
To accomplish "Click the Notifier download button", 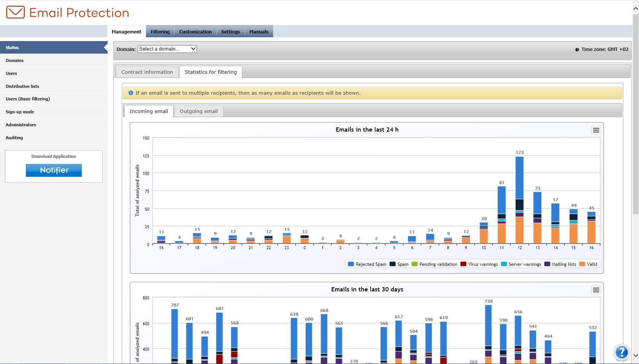I will (x=54, y=170).
